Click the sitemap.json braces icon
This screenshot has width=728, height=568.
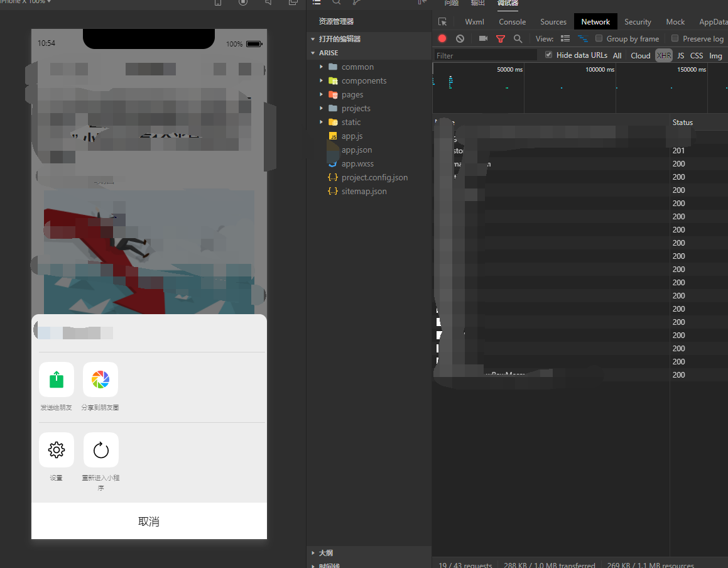(x=333, y=192)
